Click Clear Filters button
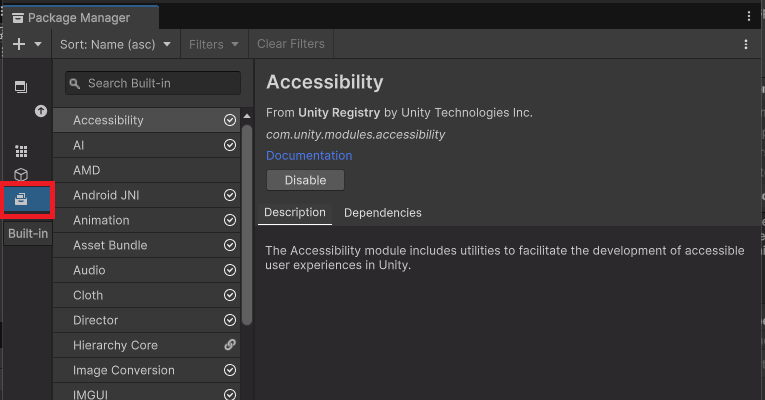 click(291, 44)
